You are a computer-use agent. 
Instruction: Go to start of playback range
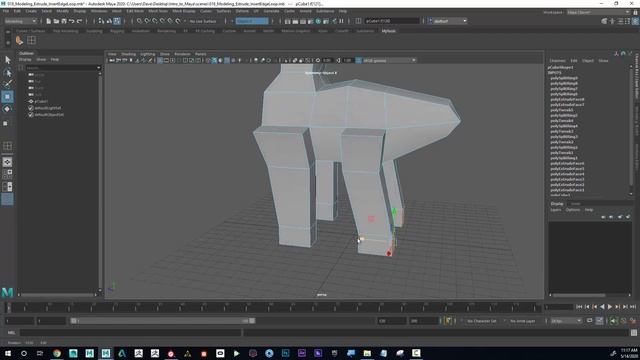pos(579,307)
